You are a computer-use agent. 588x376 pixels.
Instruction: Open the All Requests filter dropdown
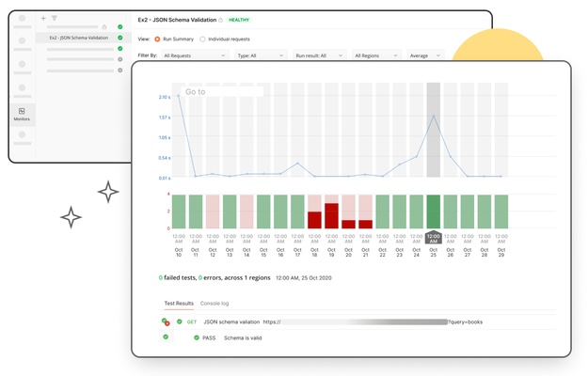click(194, 55)
